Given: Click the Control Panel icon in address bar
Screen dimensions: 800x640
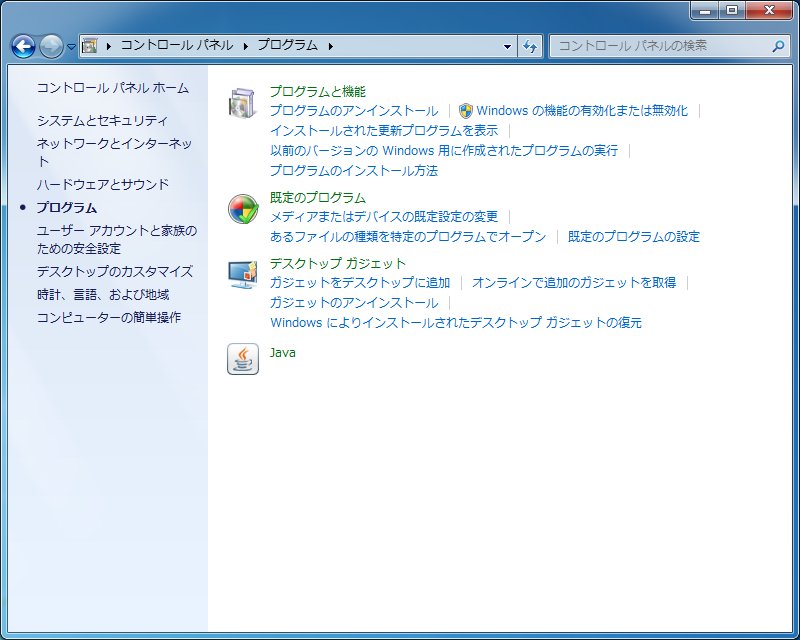Looking at the screenshot, I should [x=90, y=46].
